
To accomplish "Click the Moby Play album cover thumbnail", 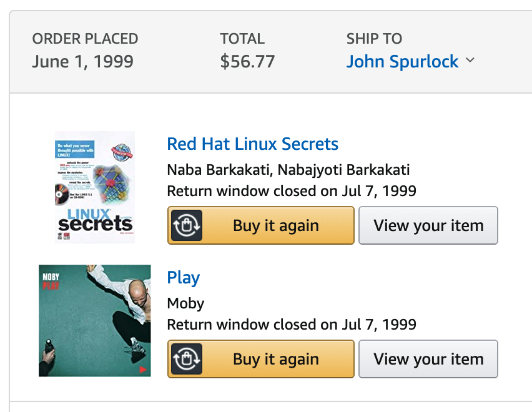I will click(x=95, y=320).
